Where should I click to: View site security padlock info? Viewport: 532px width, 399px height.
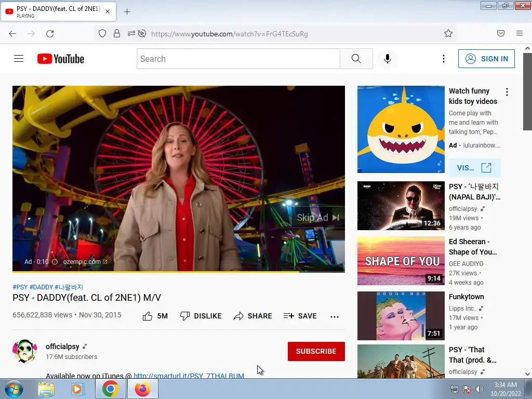click(x=117, y=33)
